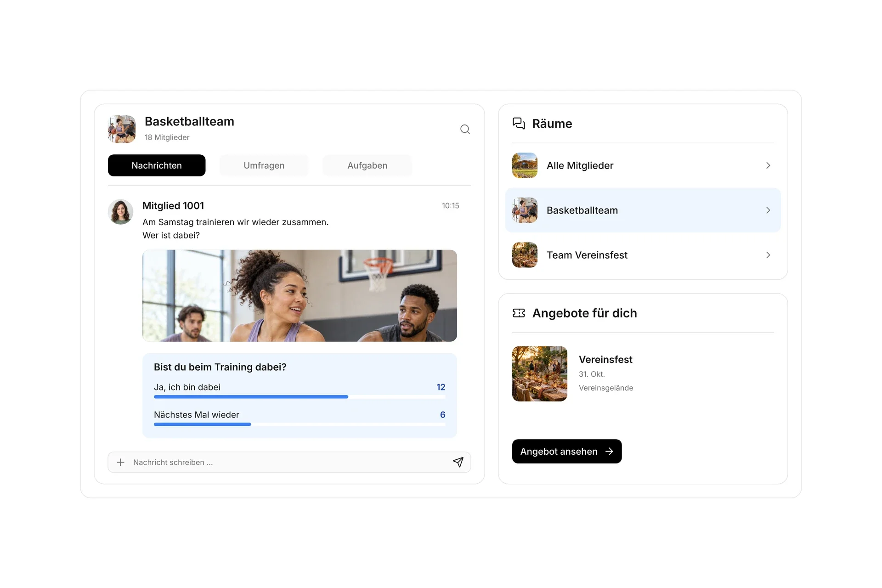Send message with the paper plane icon

pos(458,462)
